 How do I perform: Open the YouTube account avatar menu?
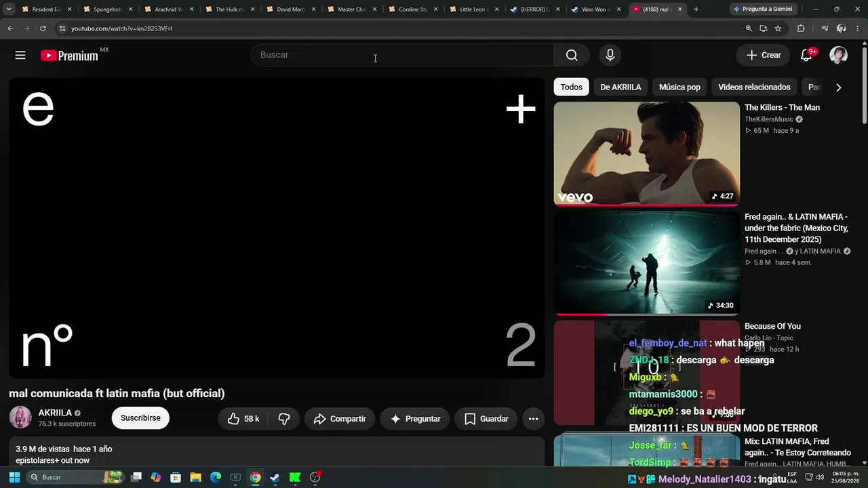tap(838, 55)
